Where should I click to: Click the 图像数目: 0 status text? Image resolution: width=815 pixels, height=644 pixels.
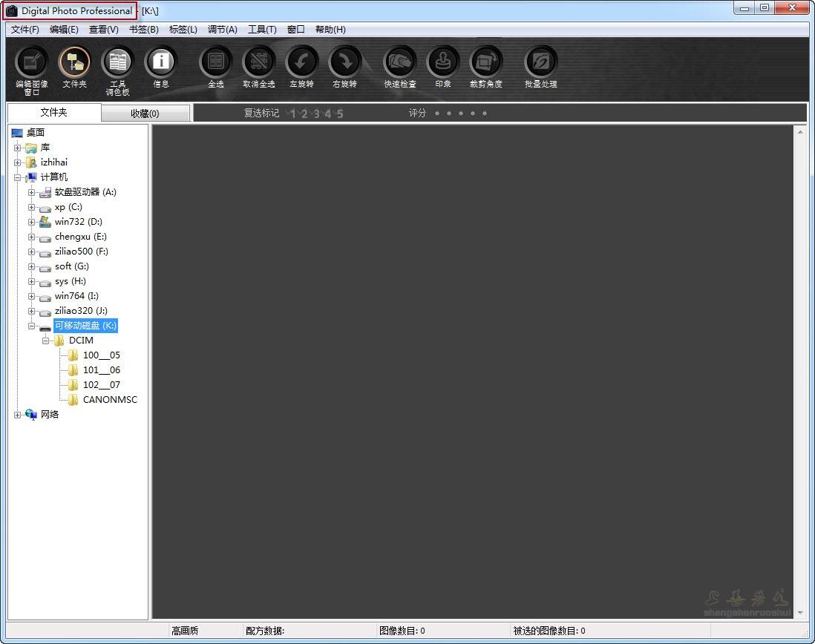click(x=402, y=631)
